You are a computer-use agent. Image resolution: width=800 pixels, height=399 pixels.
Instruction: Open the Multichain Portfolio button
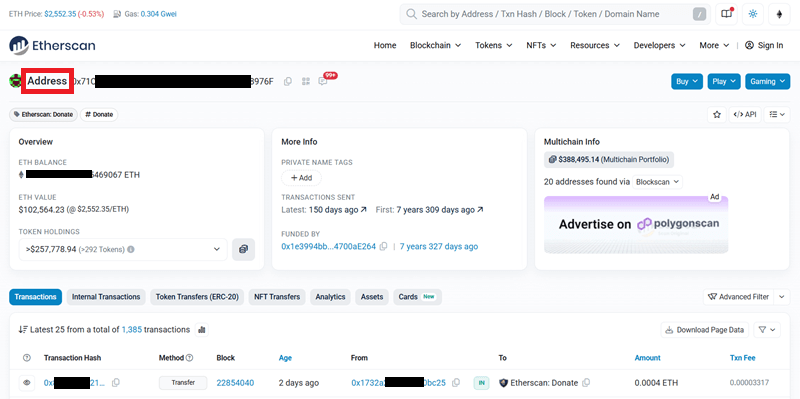point(609,160)
